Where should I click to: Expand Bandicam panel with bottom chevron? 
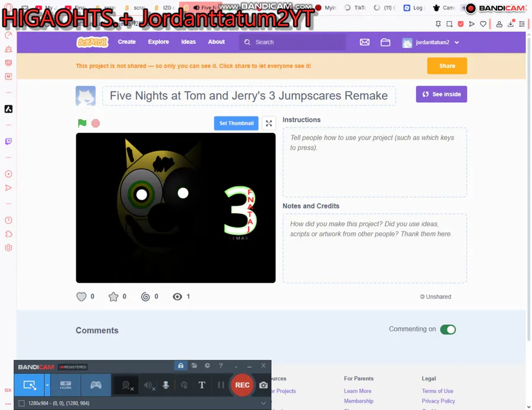pyautogui.click(x=263, y=404)
